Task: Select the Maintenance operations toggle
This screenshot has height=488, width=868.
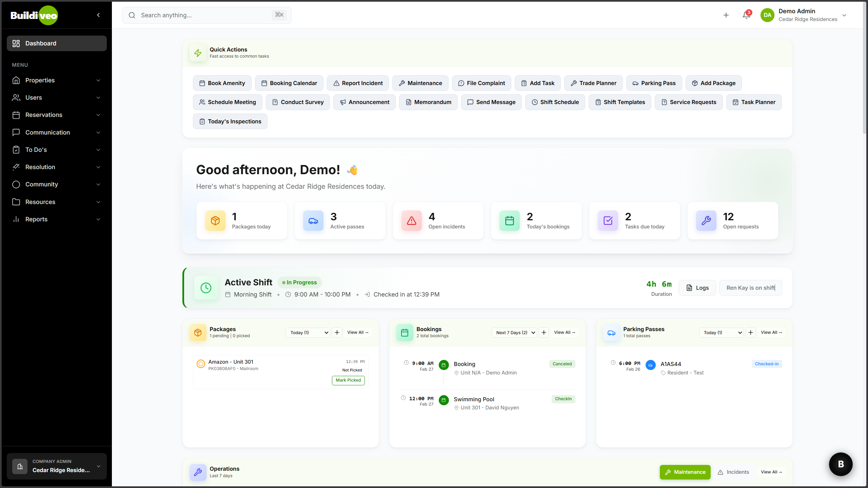Action: coord(685,472)
